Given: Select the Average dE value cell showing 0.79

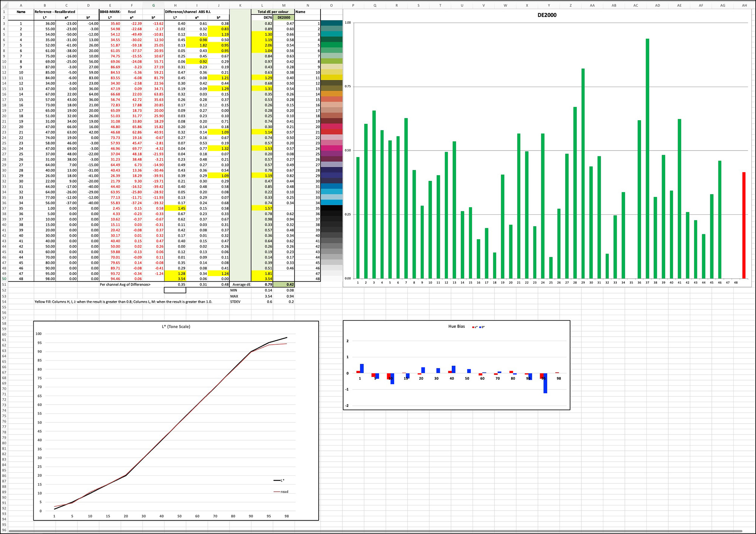Looking at the screenshot, I should point(268,284).
